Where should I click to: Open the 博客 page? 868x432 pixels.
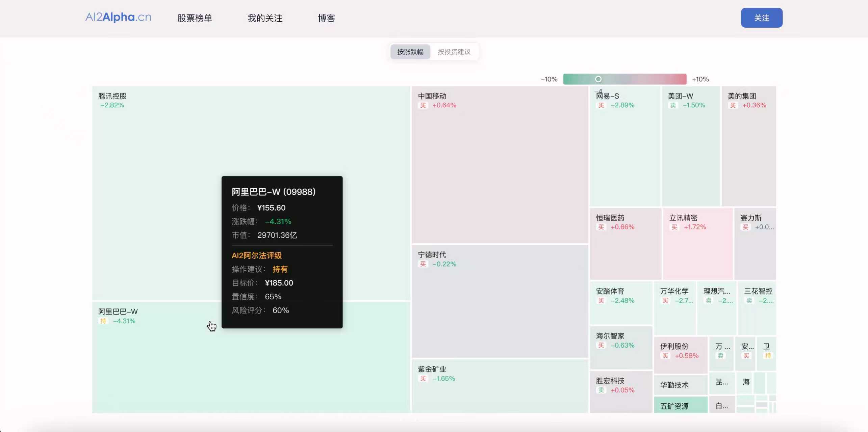(326, 18)
